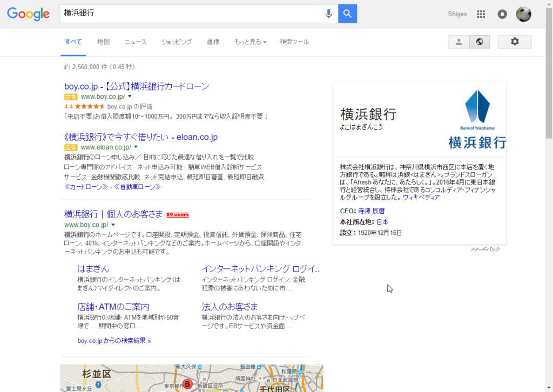Open the notifications bell
This screenshot has width=553, height=392.
(x=502, y=14)
